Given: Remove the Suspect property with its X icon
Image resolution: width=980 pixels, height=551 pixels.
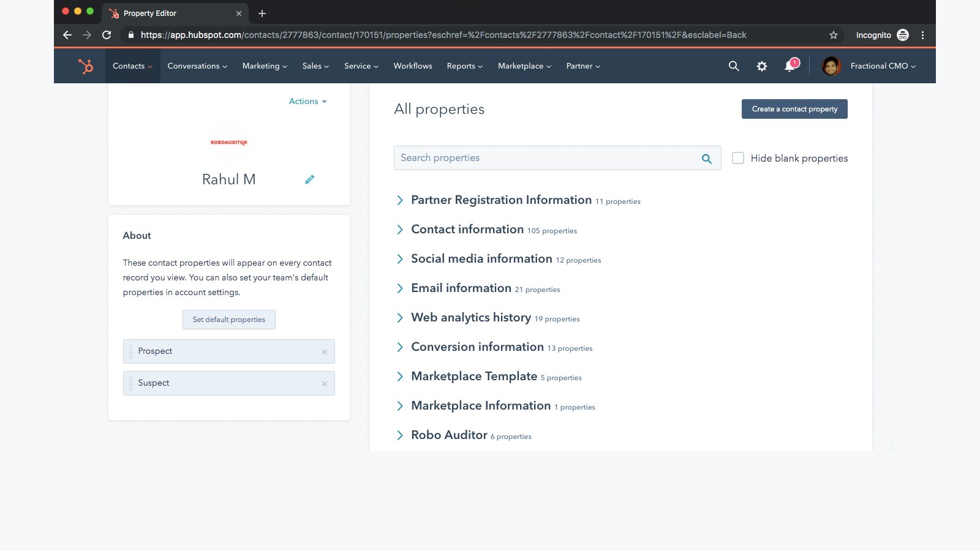Looking at the screenshot, I should coord(325,383).
